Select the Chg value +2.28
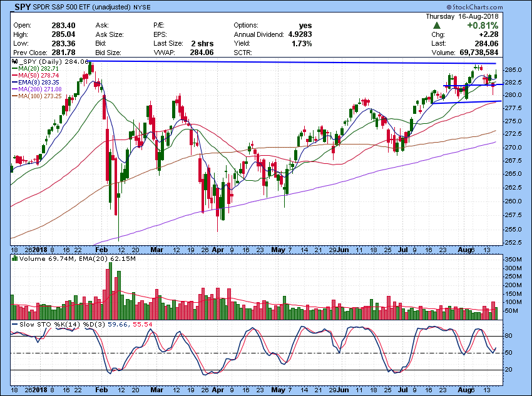Screen dimensions: 532x396 489,34
